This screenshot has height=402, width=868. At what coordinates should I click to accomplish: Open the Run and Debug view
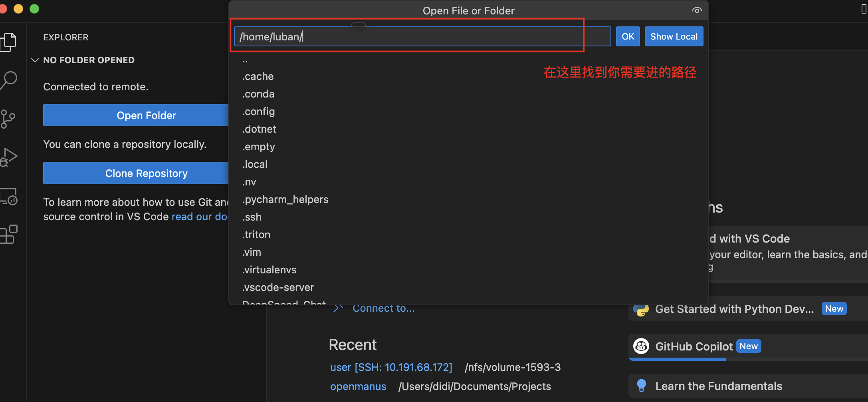pos(9,157)
